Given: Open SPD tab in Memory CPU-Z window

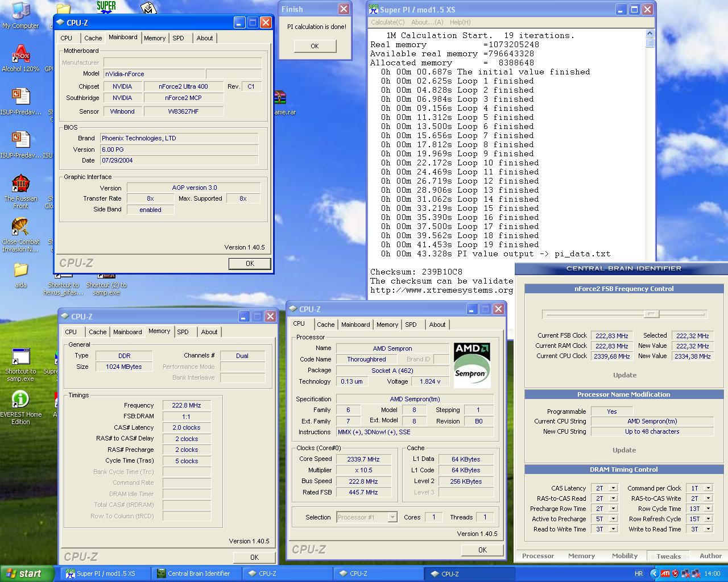Looking at the screenshot, I should point(183,332).
